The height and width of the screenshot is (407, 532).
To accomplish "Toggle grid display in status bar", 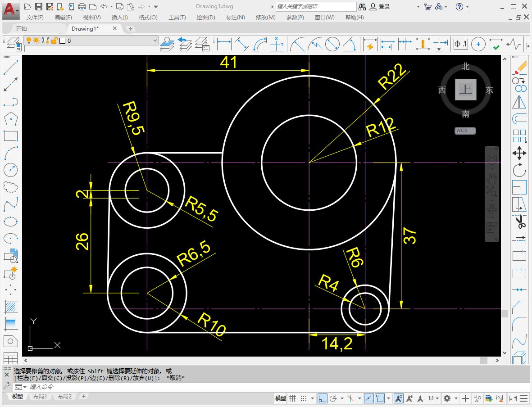I will (293, 398).
